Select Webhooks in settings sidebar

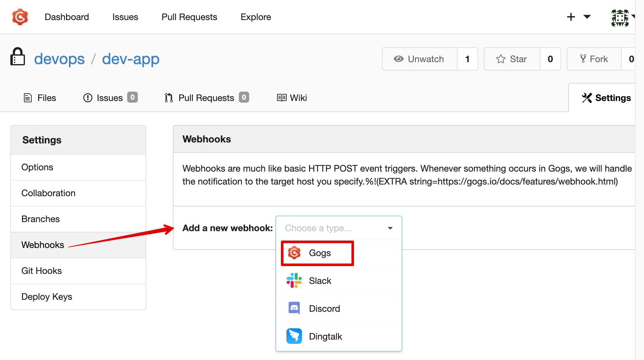(x=78, y=245)
